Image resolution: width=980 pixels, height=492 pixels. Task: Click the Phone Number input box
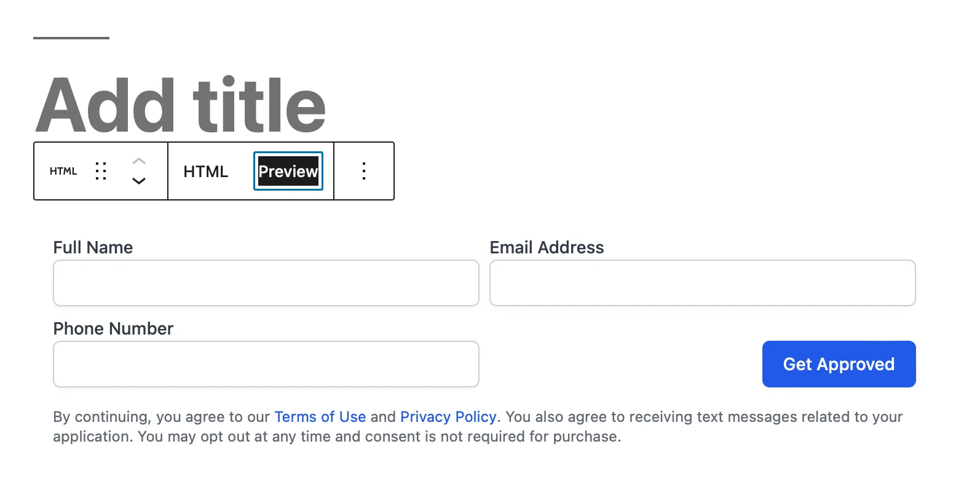tap(266, 363)
